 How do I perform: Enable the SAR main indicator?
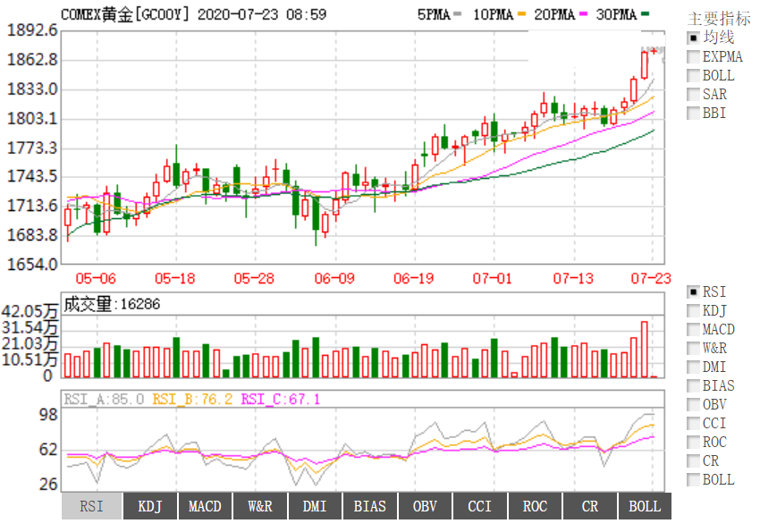[693, 94]
